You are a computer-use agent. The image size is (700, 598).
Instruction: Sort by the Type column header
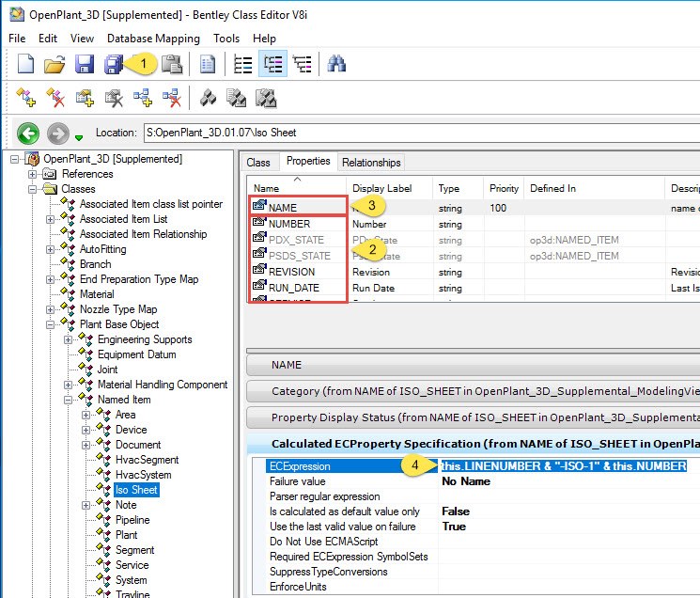458,188
